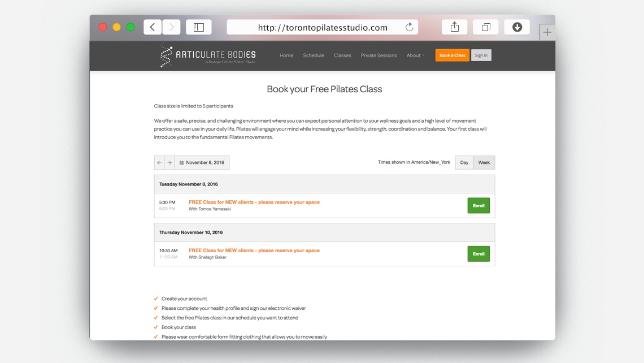Viewport: 644px width, 363px height.
Task: Go to next date in the schedule
Action: (169, 162)
